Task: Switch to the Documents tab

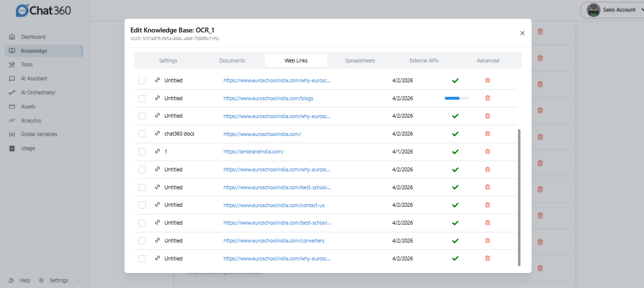Action: click(x=232, y=61)
